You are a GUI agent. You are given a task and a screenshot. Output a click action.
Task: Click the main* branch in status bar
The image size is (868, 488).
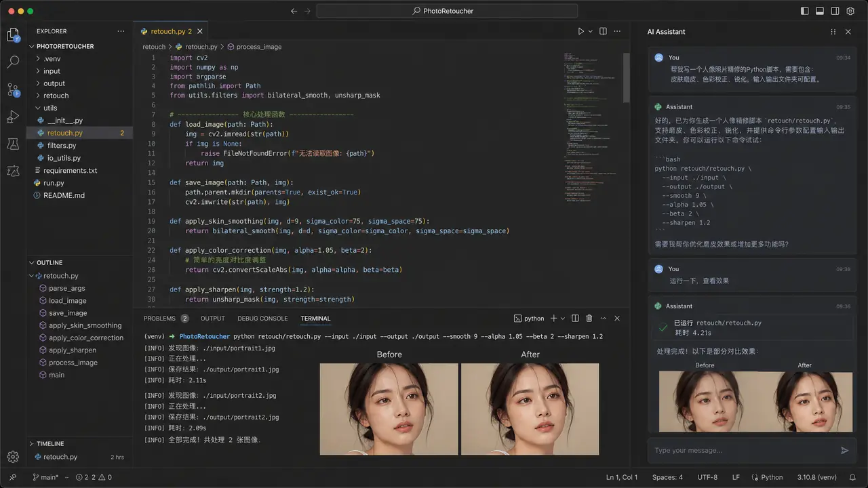click(x=45, y=477)
